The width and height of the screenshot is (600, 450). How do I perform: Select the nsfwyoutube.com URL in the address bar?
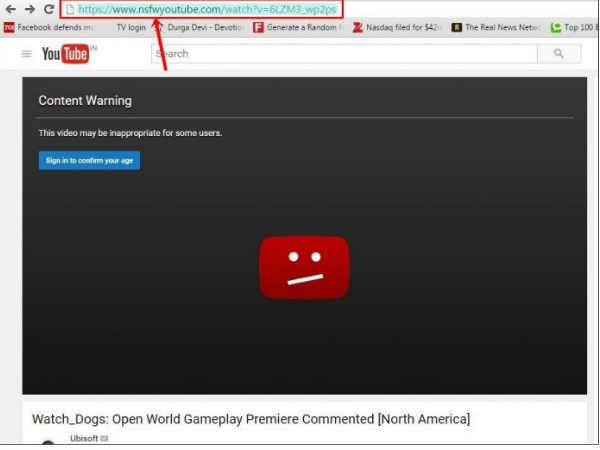tap(207, 10)
